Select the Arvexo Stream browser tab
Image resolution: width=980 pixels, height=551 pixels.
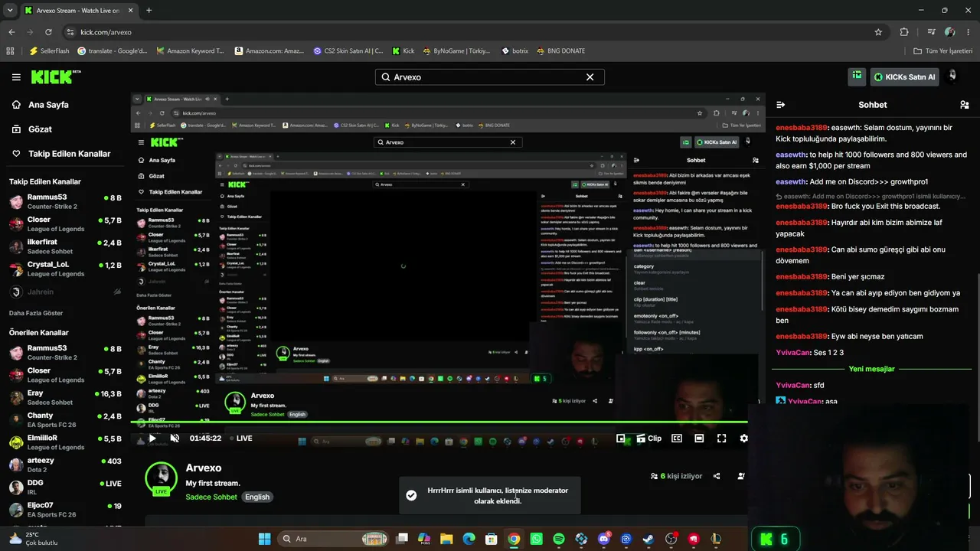[x=78, y=11]
